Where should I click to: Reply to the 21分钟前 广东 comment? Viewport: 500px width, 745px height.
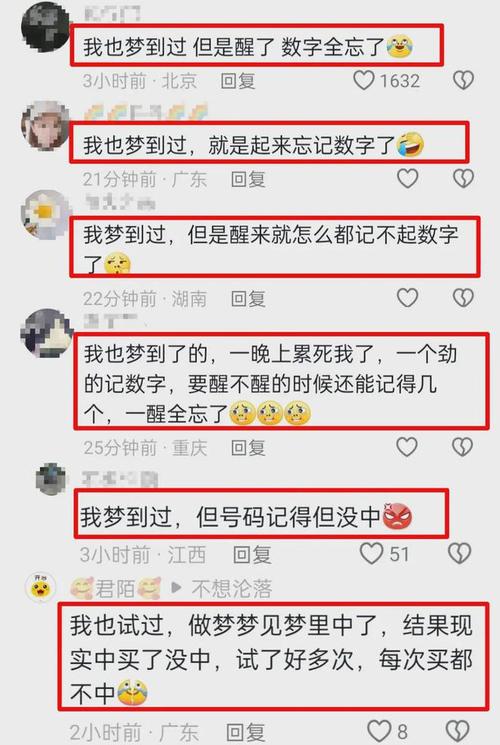[x=248, y=179]
